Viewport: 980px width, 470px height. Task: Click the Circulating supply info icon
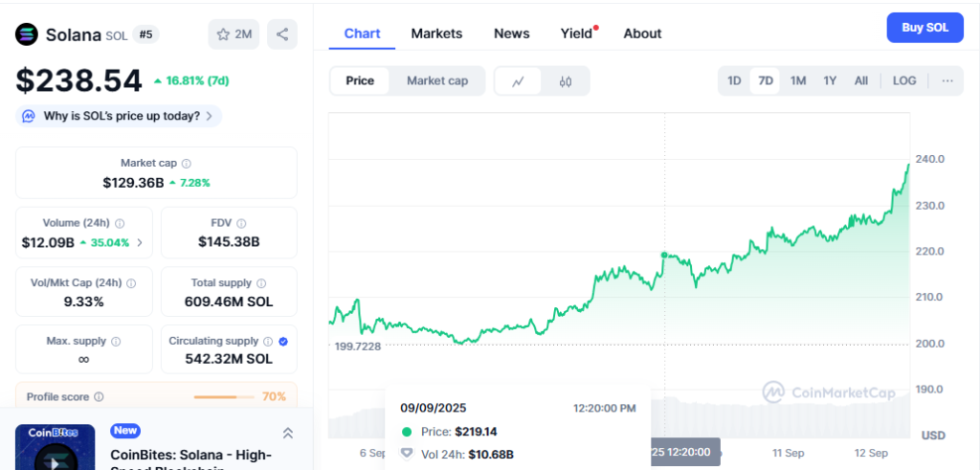click(x=268, y=341)
